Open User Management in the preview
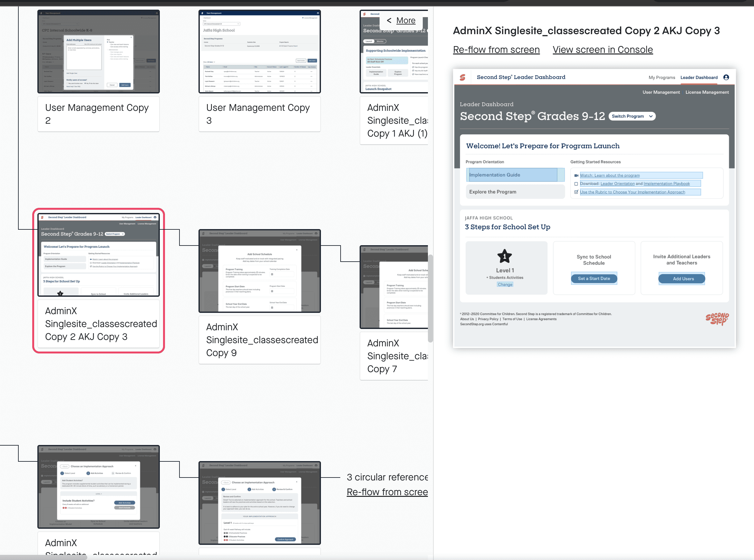The width and height of the screenshot is (754, 560). coord(661,92)
